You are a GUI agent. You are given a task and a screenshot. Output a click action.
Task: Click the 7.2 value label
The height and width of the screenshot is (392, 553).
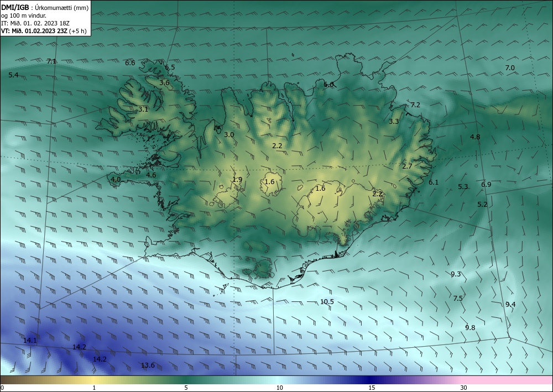(x=415, y=104)
